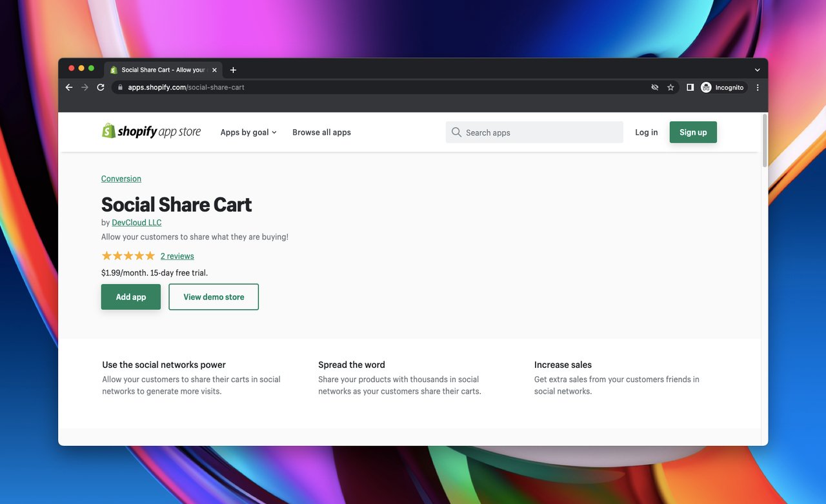Open the 2 reviews link
Image resolution: width=826 pixels, height=504 pixels.
click(177, 256)
